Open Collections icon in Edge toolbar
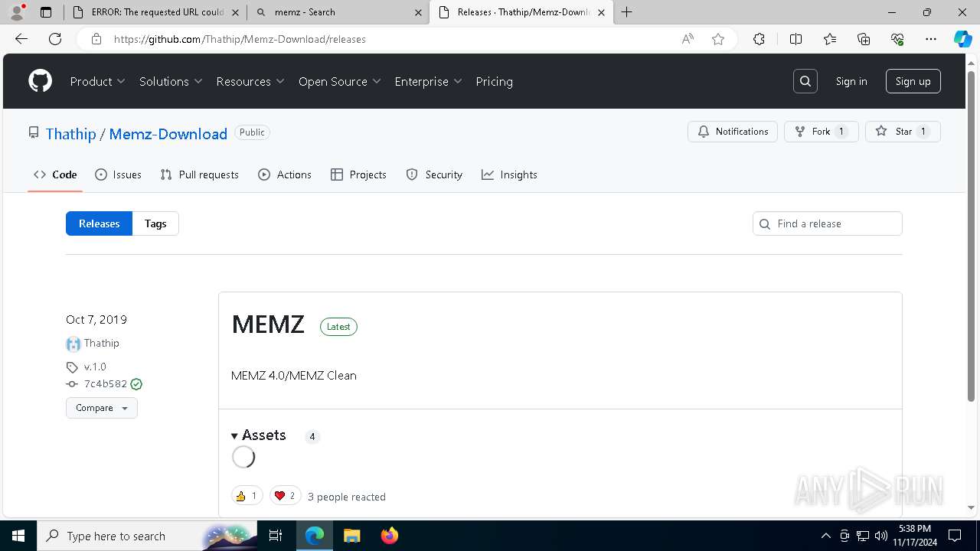 (864, 39)
